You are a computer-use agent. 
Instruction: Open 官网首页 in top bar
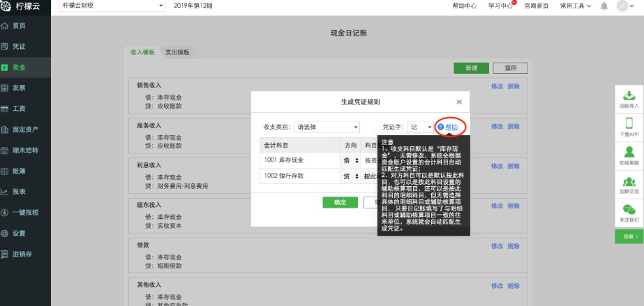pos(537,6)
